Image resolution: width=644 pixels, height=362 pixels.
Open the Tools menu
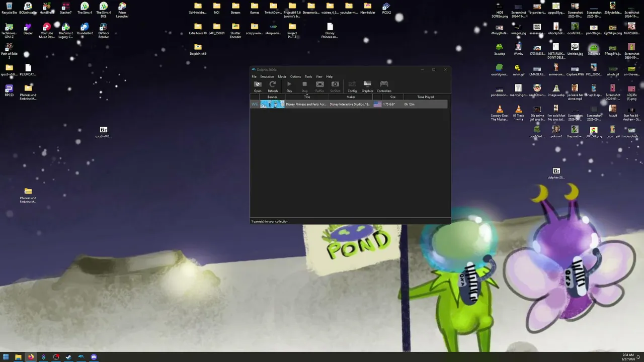tap(308, 76)
